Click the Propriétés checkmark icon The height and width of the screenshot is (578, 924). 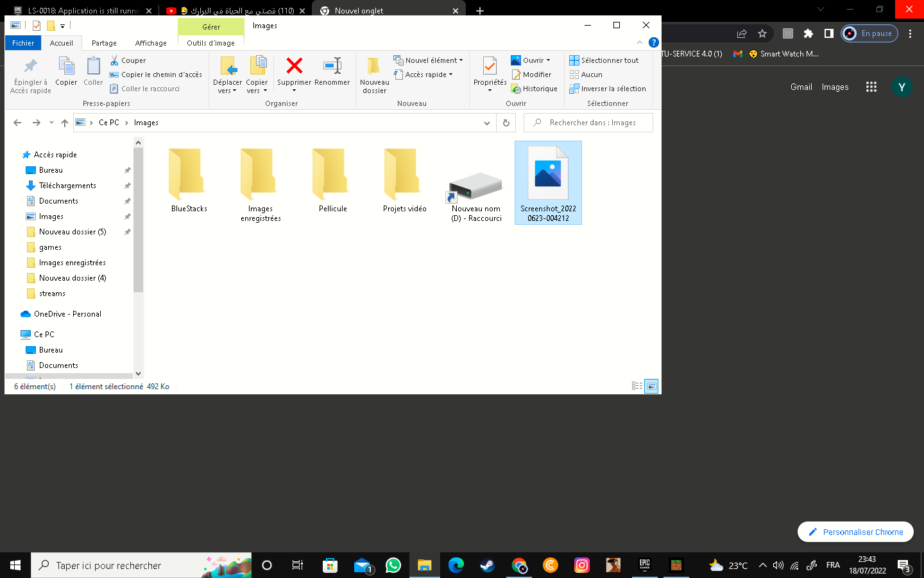tap(490, 67)
